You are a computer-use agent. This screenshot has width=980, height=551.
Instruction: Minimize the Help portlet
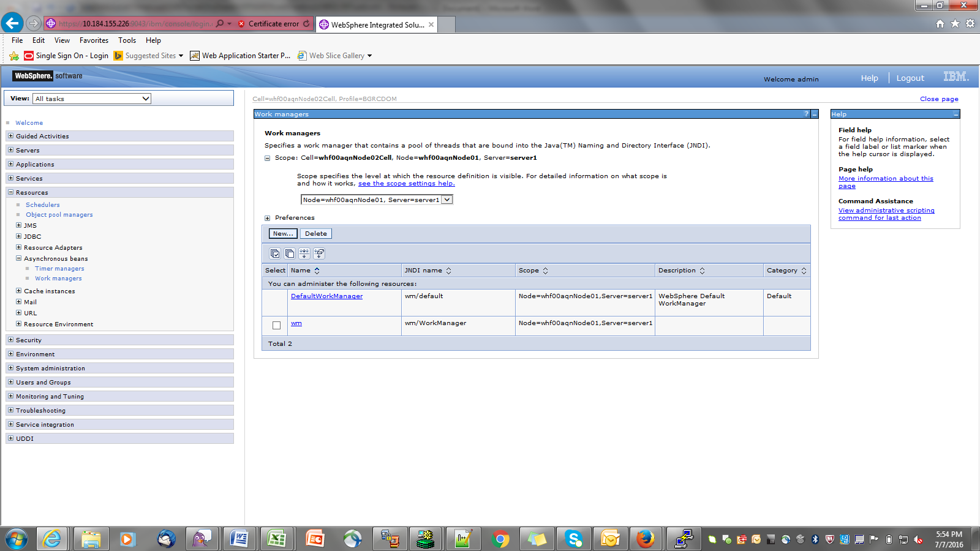pyautogui.click(x=956, y=114)
